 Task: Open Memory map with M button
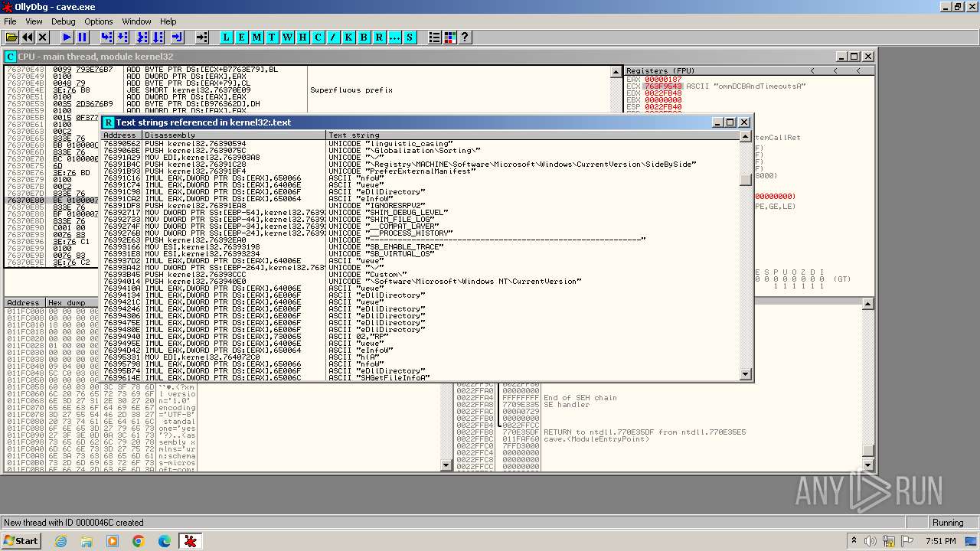pyautogui.click(x=257, y=37)
